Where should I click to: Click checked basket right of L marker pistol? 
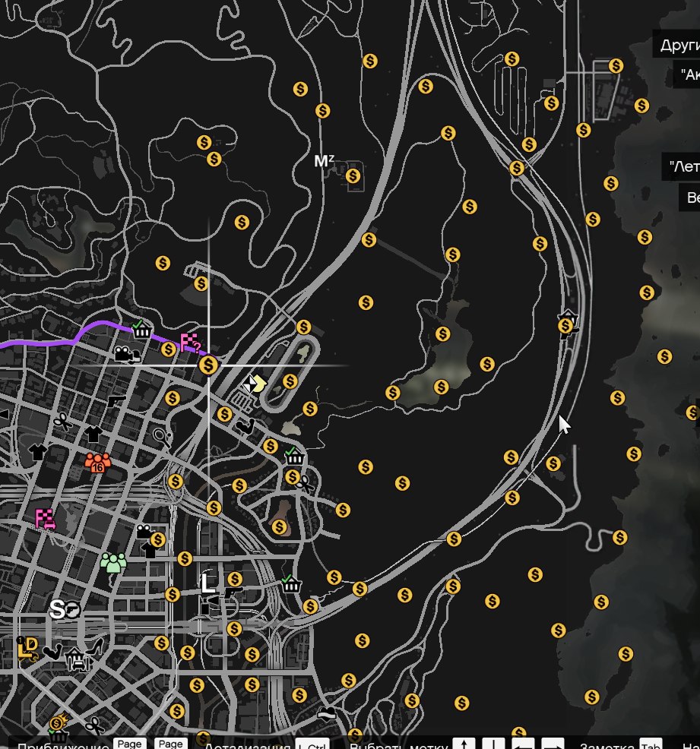coord(291,583)
